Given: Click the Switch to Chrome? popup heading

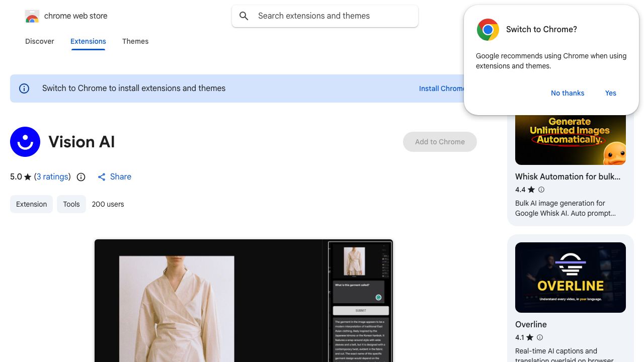Looking at the screenshot, I should (541, 29).
